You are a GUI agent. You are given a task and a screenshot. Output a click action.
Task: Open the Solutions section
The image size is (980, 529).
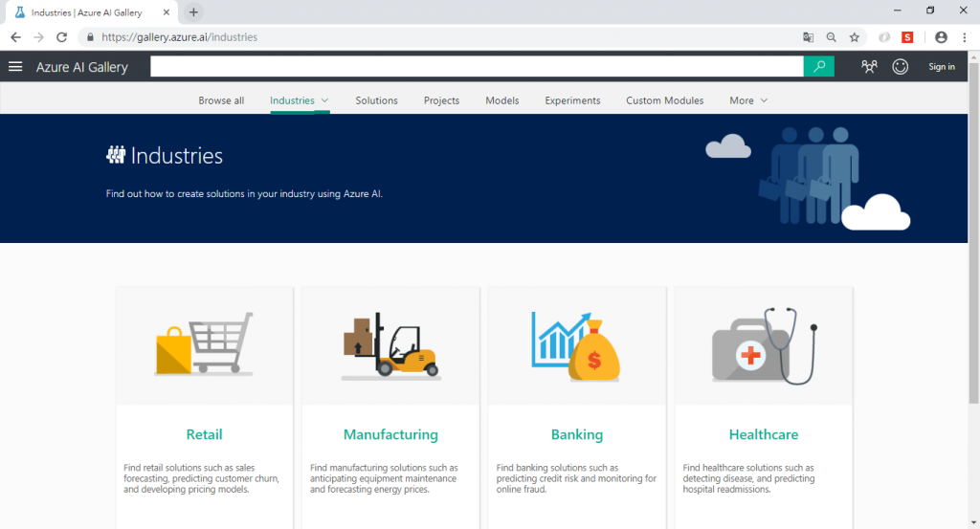(x=376, y=100)
